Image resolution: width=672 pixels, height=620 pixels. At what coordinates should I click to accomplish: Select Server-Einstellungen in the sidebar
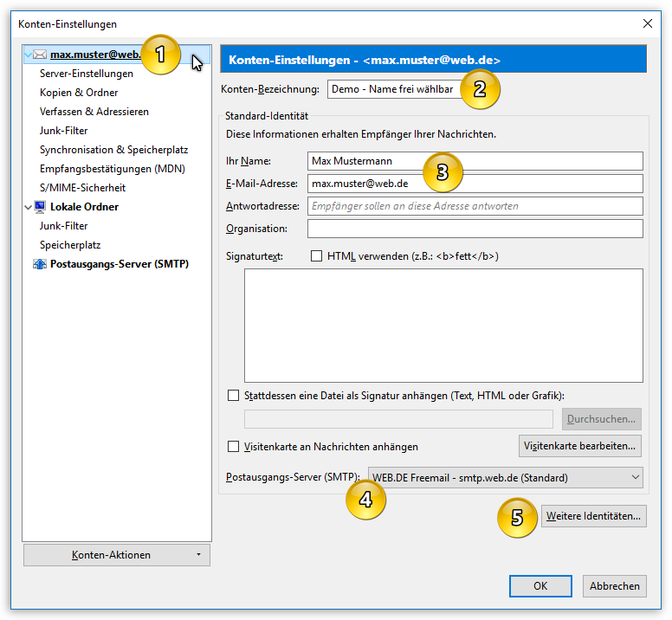point(86,74)
